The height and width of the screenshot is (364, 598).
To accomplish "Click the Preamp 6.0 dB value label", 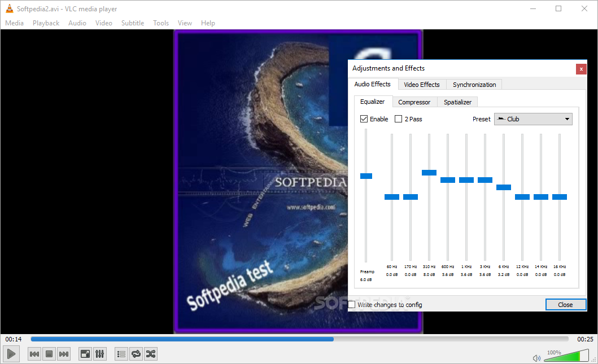I will [366, 280].
